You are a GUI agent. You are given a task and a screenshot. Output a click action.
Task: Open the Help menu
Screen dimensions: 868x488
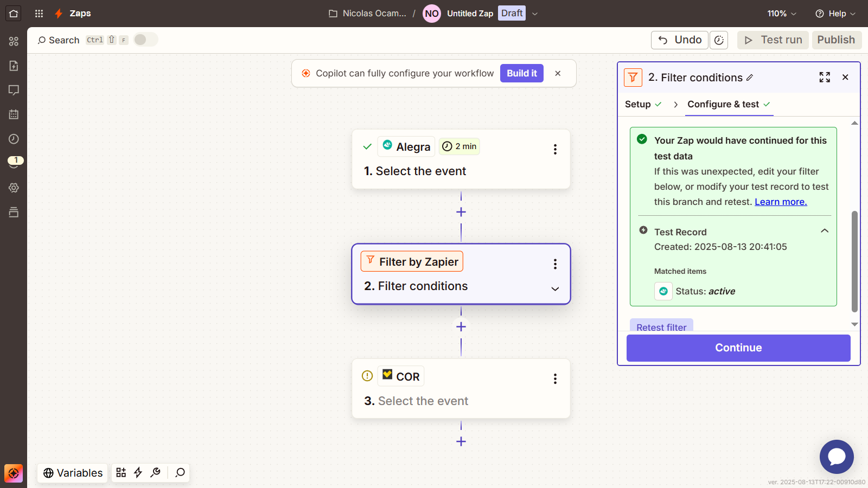(835, 14)
